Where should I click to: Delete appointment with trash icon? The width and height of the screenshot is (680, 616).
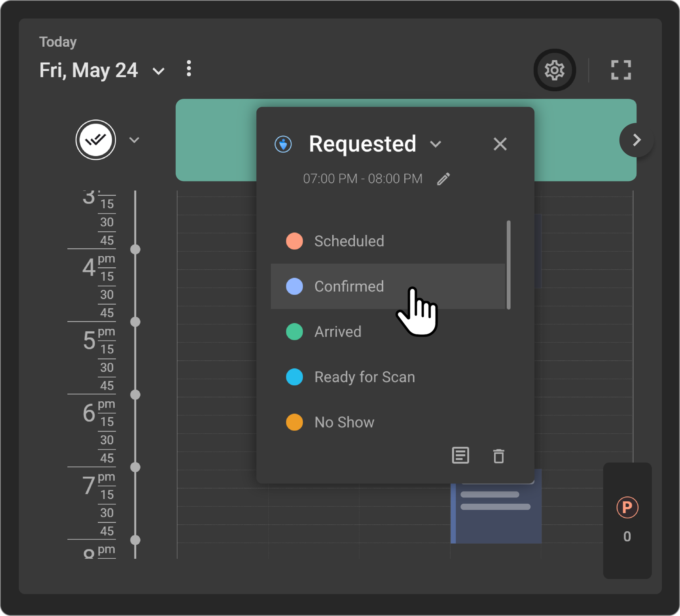point(498,456)
